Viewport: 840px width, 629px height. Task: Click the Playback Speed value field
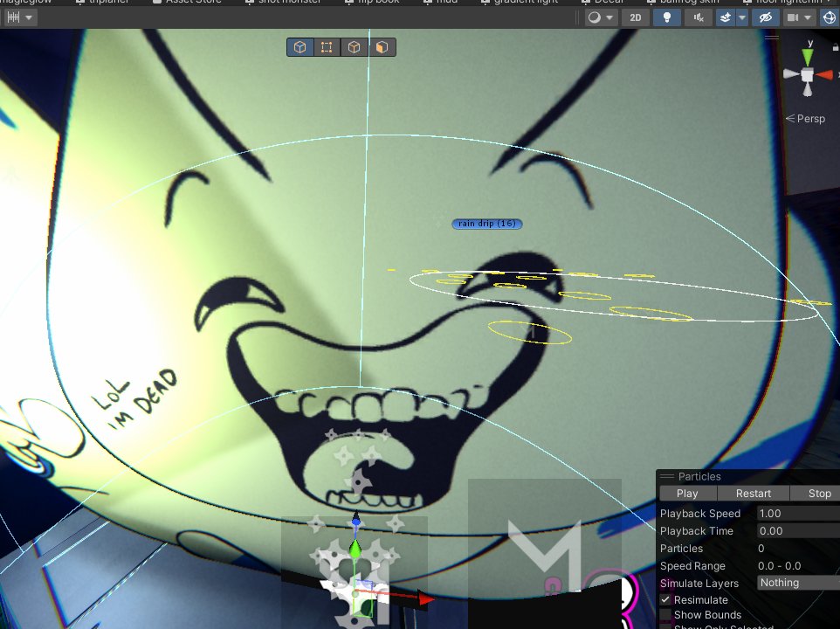point(798,514)
